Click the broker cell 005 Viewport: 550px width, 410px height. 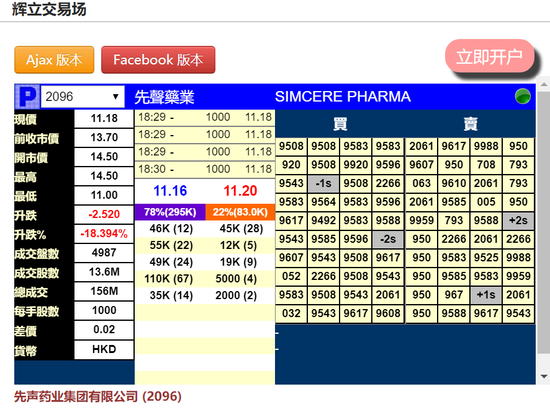[486, 202]
